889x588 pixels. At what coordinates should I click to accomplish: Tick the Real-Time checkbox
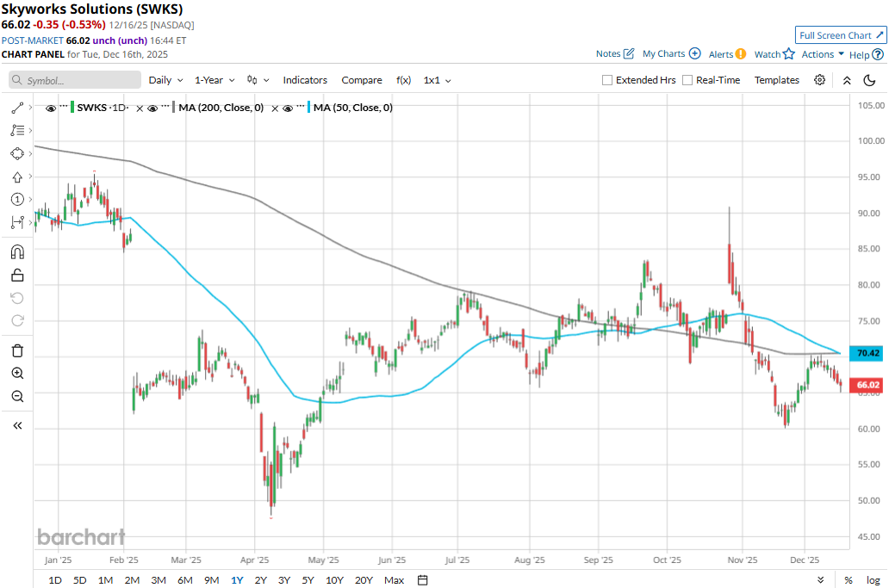pyautogui.click(x=687, y=80)
